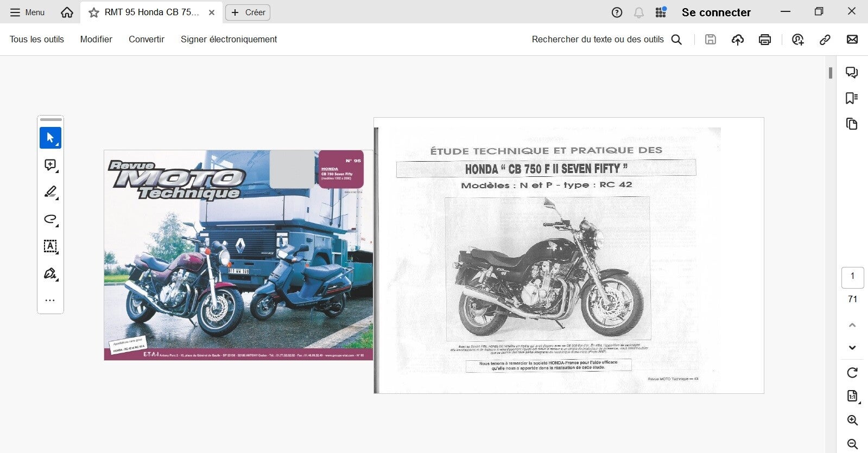Image resolution: width=868 pixels, height=453 pixels.
Task: Select the highlighter tool
Action: pyautogui.click(x=50, y=192)
